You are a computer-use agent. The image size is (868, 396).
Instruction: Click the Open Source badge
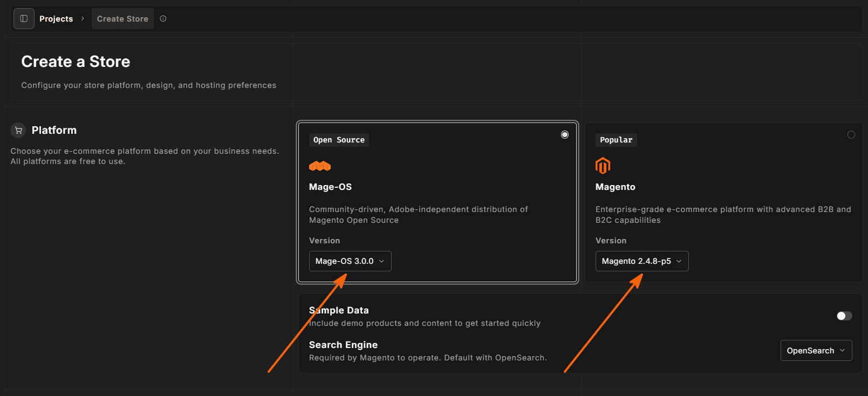click(339, 140)
